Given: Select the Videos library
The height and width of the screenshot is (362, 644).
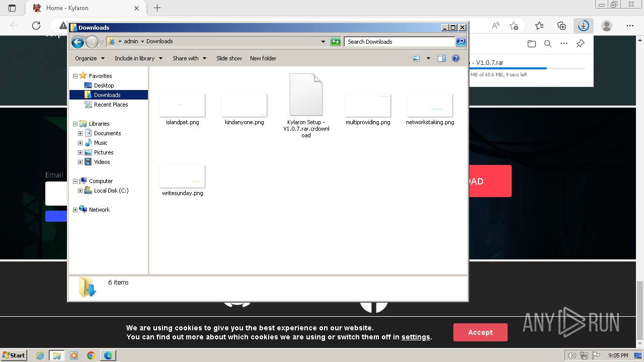Looking at the screenshot, I should [102, 162].
